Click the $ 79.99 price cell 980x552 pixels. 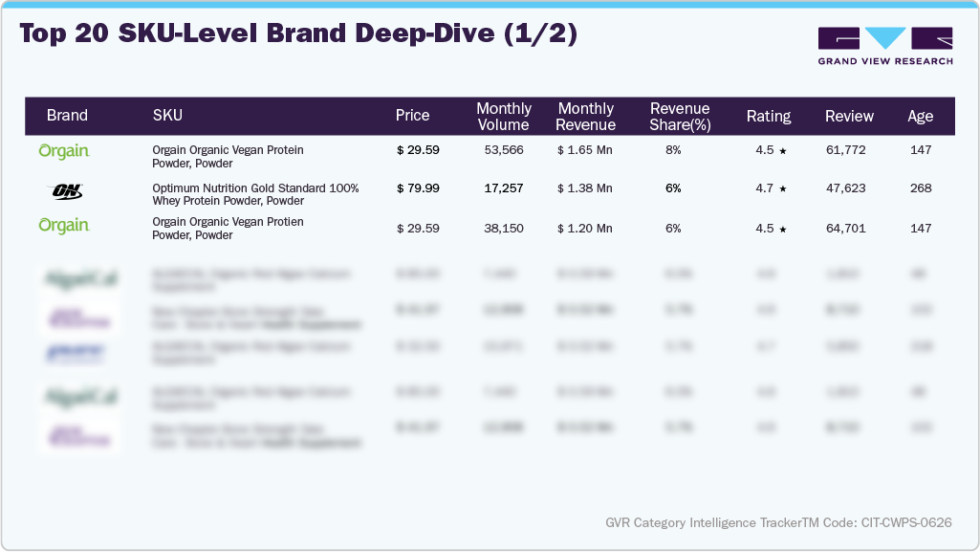pos(418,188)
